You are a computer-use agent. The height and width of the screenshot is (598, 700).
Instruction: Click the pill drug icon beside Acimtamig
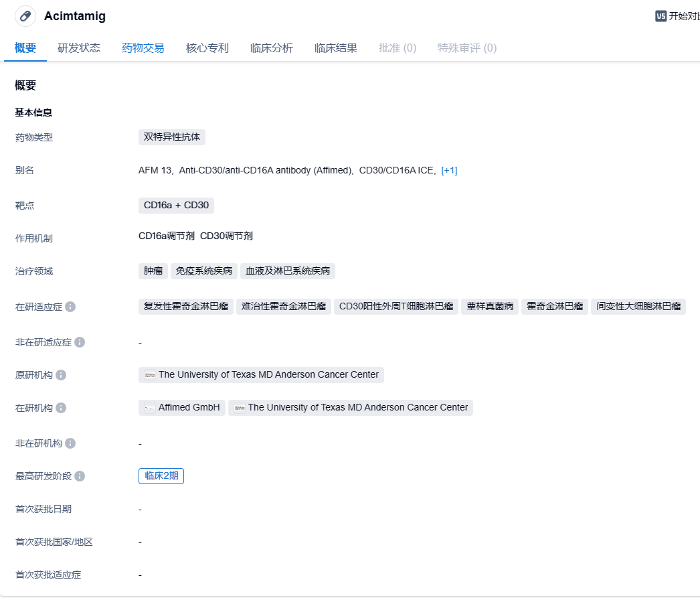(x=25, y=16)
